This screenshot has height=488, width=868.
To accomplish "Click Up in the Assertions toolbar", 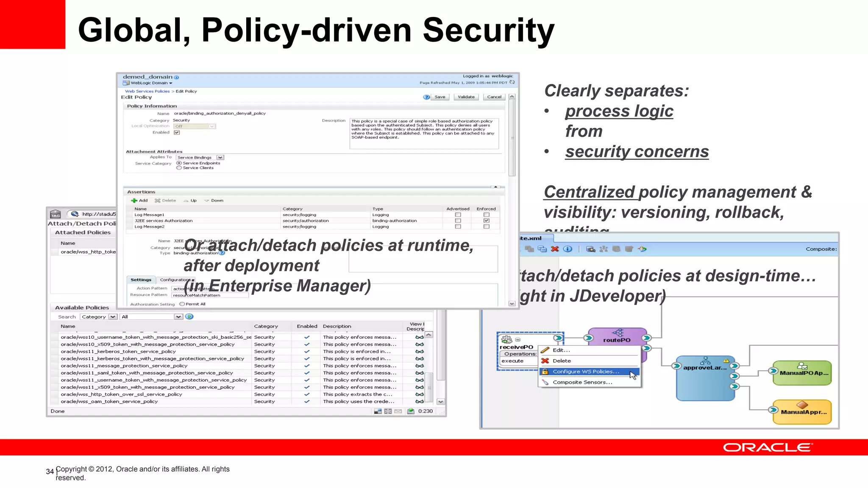I will tap(190, 201).
